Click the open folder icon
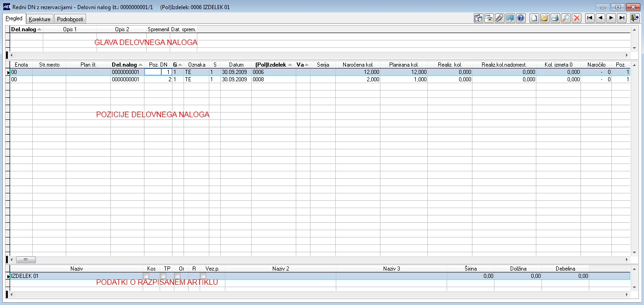 pos(545,18)
